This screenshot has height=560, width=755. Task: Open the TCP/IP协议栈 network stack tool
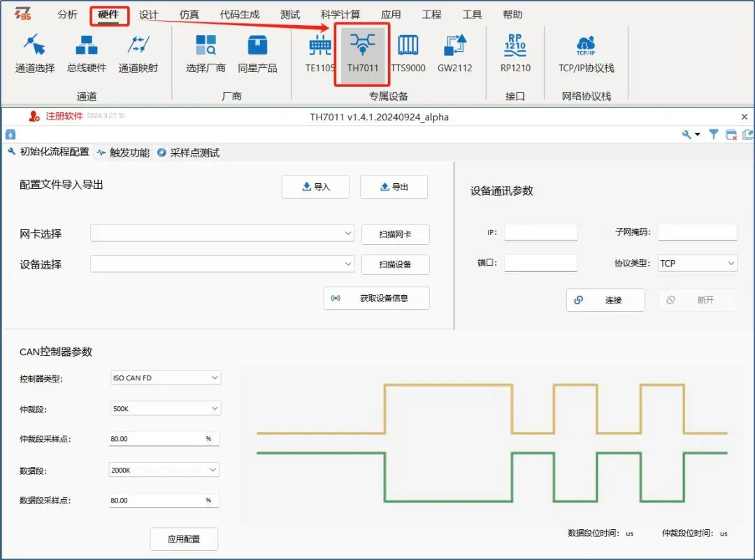[x=586, y=53]
